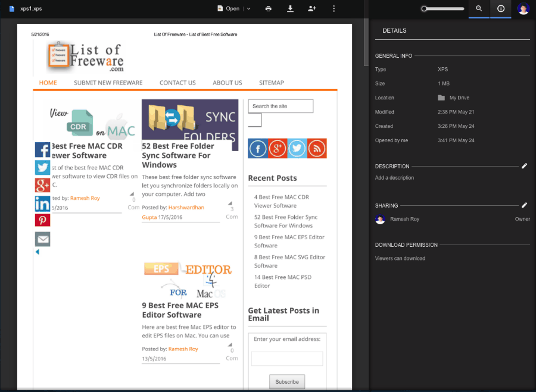Click the List of Freeware logo
Image resolution: width=536 pixels, height=392 pixels.
85,57
